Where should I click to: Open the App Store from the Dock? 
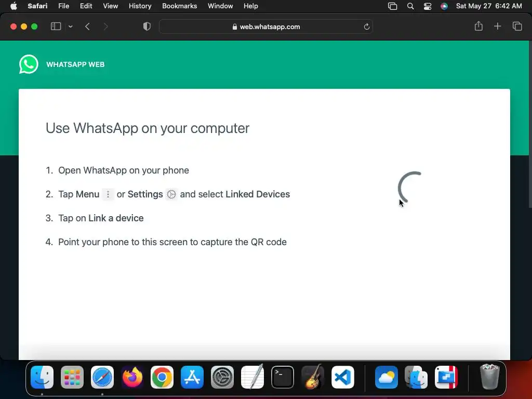pyautogui.click(x=192, y=377)
